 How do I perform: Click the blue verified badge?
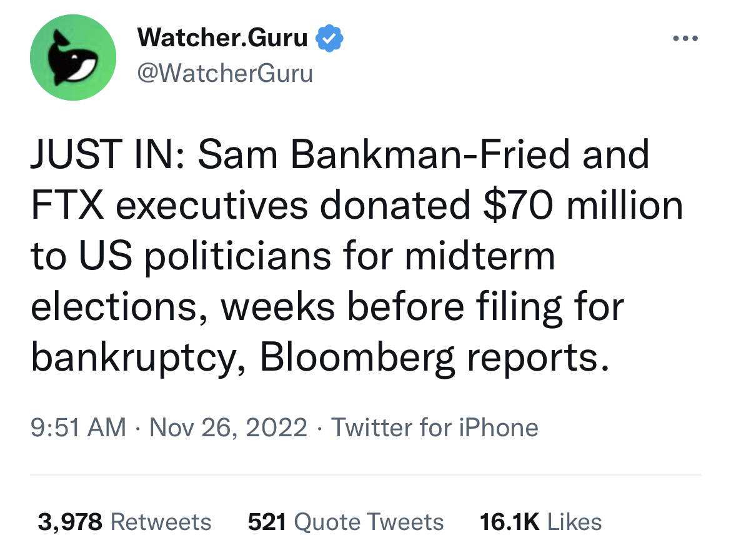pos(329,39)
